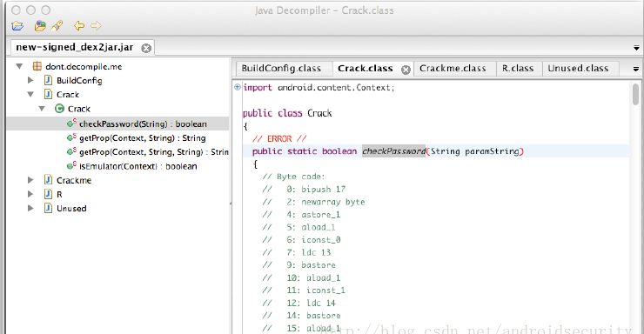644x334 pixels.
Task: Click the Crack class file icon
Action: click(48, 95)
